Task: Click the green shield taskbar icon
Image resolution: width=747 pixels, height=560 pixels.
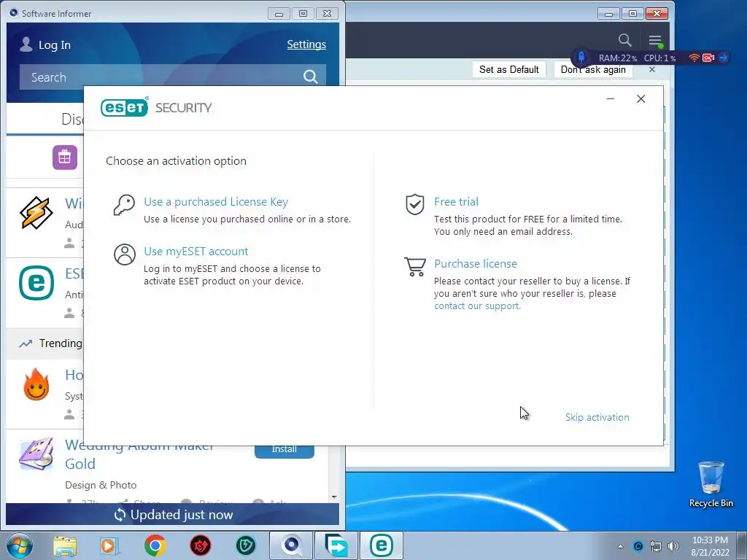Action: (x=246, y=545)
